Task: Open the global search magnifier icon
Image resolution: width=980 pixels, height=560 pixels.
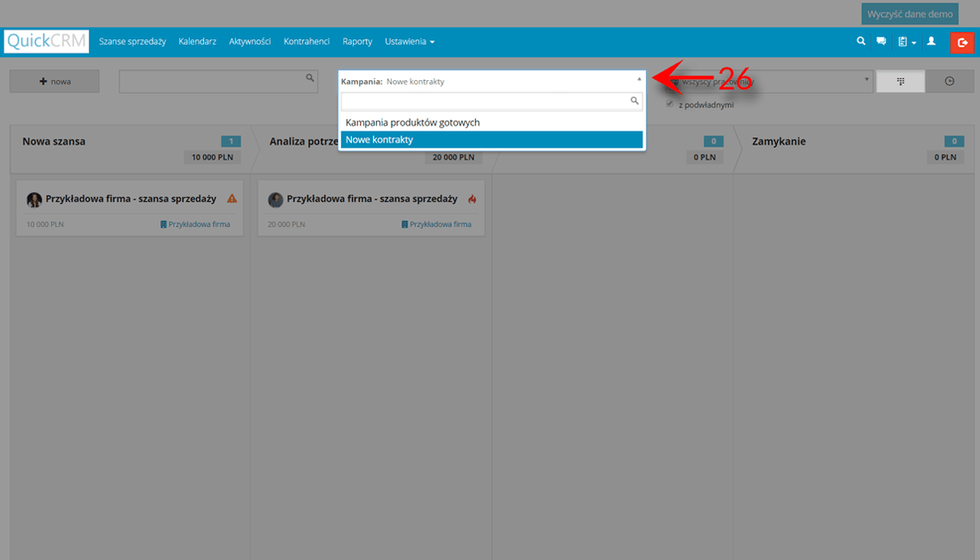Action: click(x=860, y=41)
